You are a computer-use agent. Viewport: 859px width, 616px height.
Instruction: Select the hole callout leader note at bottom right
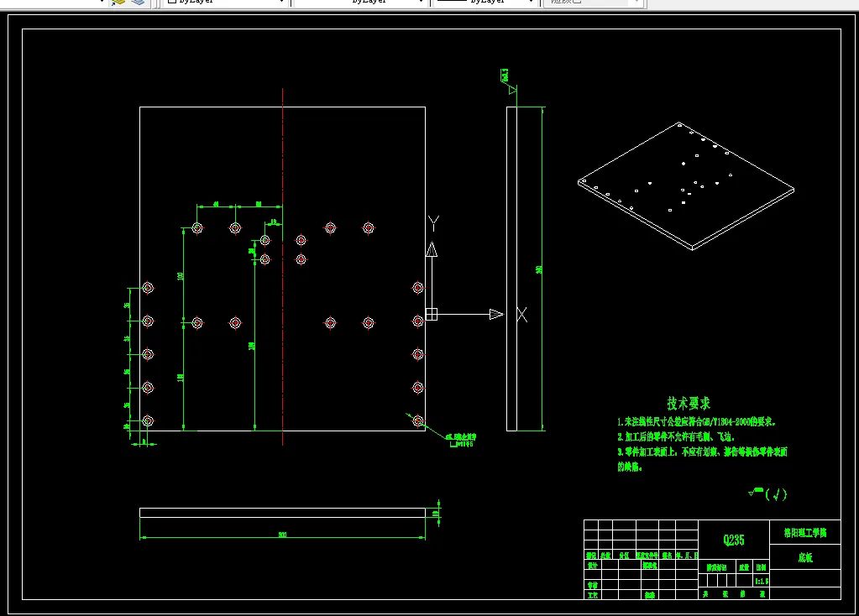click(461, 441)
